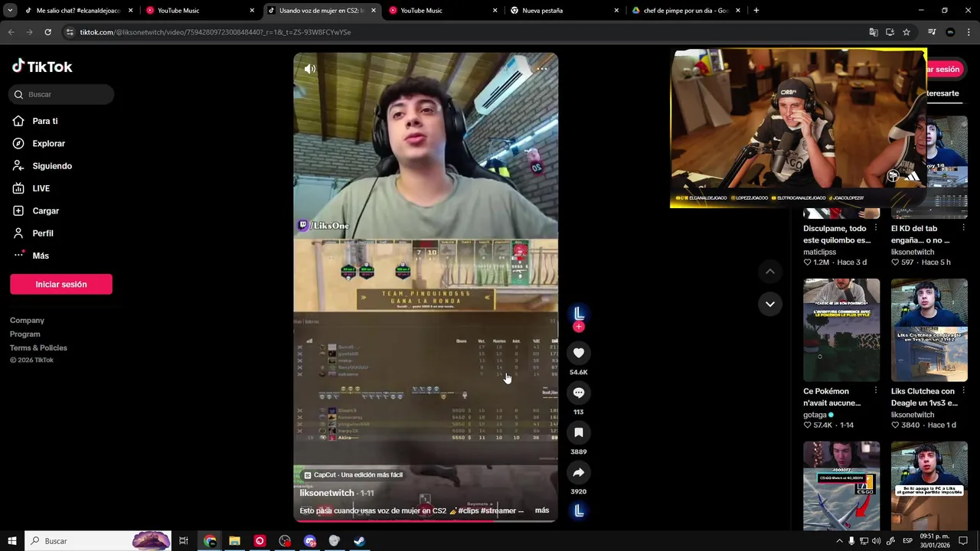Viewport: 980px width, 551px height.
Task: Focus the TikTok Buscar search field
Action: [61, 94]
